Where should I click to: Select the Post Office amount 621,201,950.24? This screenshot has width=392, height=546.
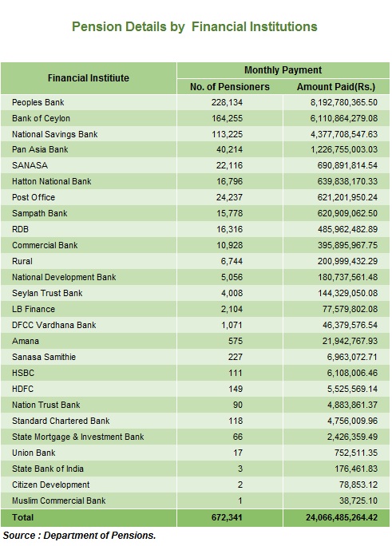coord(347,197)
